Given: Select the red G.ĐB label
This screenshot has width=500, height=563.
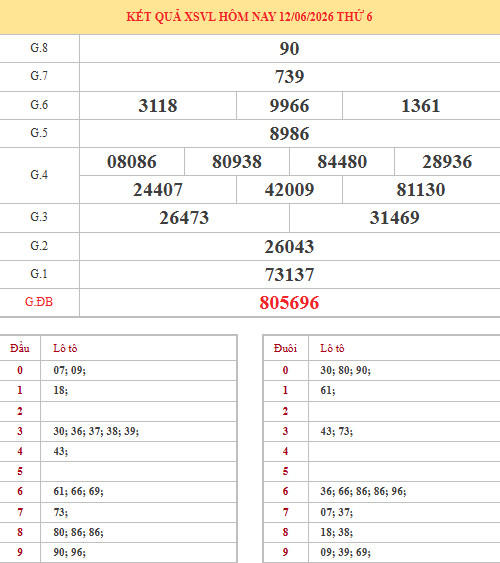Looking at the screenshot, I should (39, 302).
